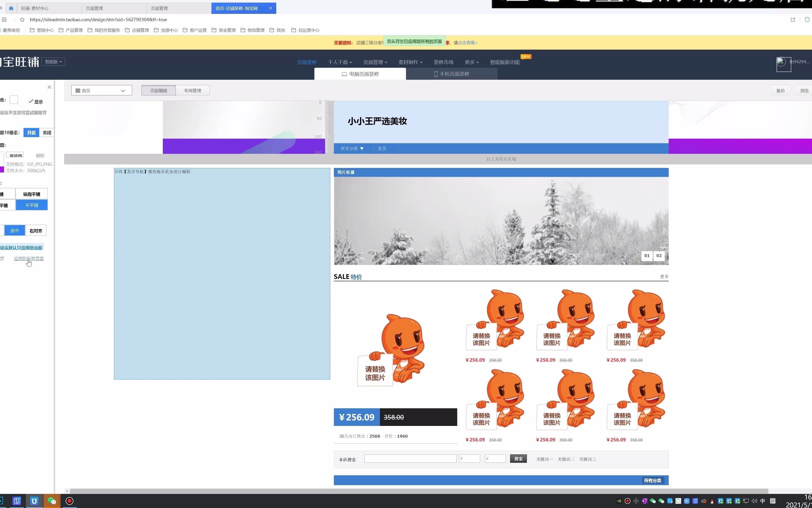Screen dimensions: 812x508
Task: Close the 首页-店铺装修-淘宝网 tab
Action: coord(270,8)
